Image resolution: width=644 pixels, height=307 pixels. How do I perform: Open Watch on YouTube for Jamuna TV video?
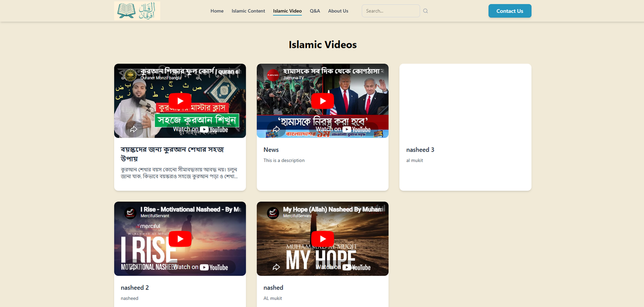pyautogui.click(x=343, y=129)
